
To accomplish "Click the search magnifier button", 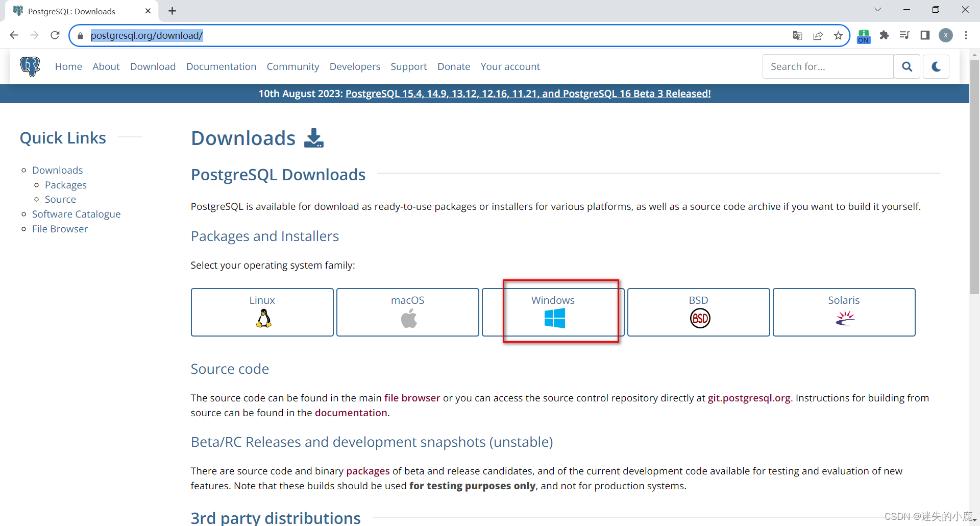I will pyautogui.click(x=907, y=66).
